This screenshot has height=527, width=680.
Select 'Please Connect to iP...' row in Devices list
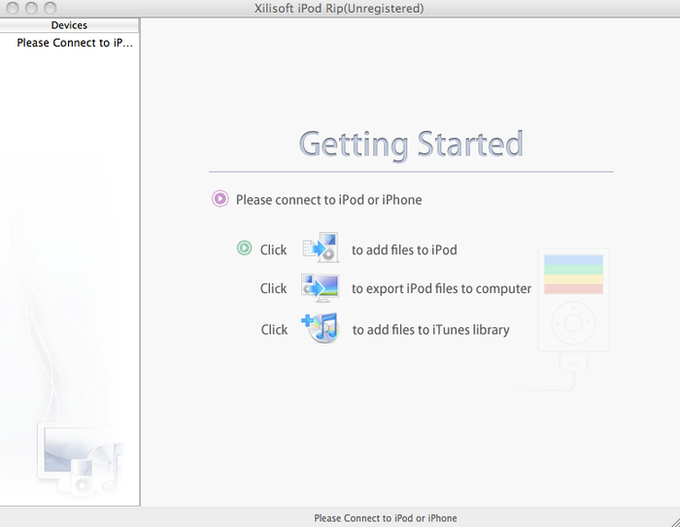(x=69, y=43)
